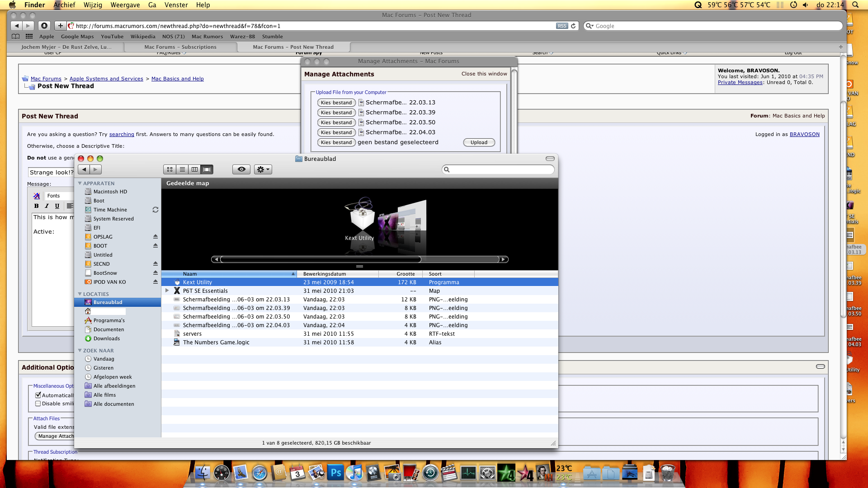This screenshot has height=488, width=868.
Task: Eject the SECND volume
Action: 156,264
